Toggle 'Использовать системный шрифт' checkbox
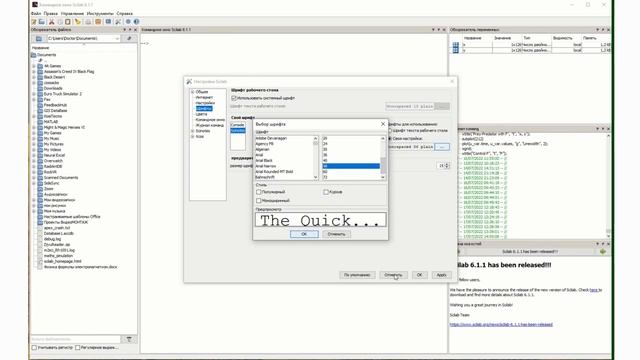This screenshot has height=360, width=640. pyautogui.click(x=234, y=98)
